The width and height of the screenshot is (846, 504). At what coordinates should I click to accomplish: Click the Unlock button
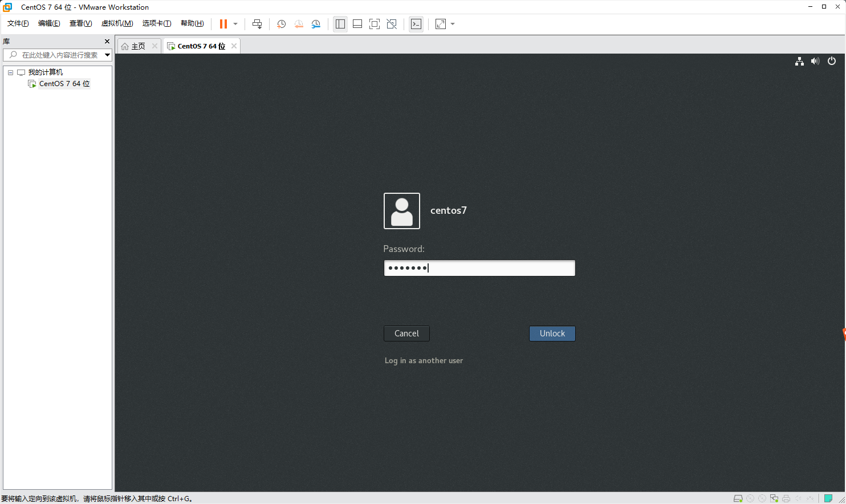pos(552,334)
